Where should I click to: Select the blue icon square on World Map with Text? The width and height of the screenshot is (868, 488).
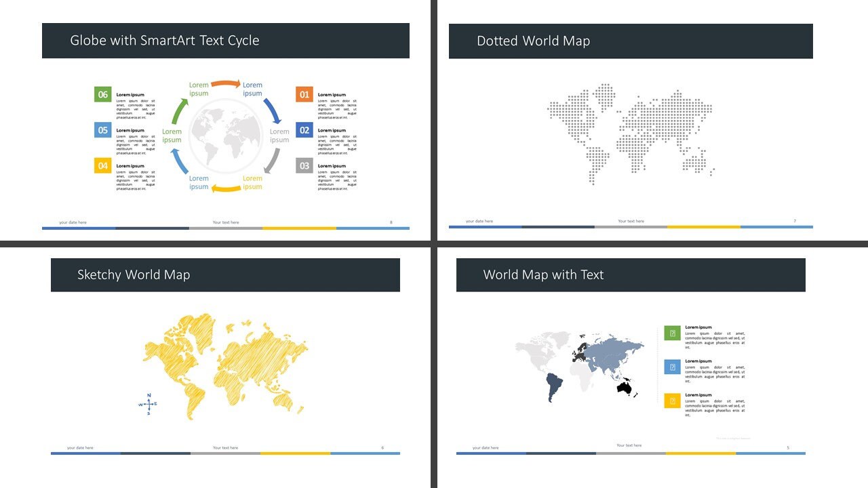pos(672,366)
